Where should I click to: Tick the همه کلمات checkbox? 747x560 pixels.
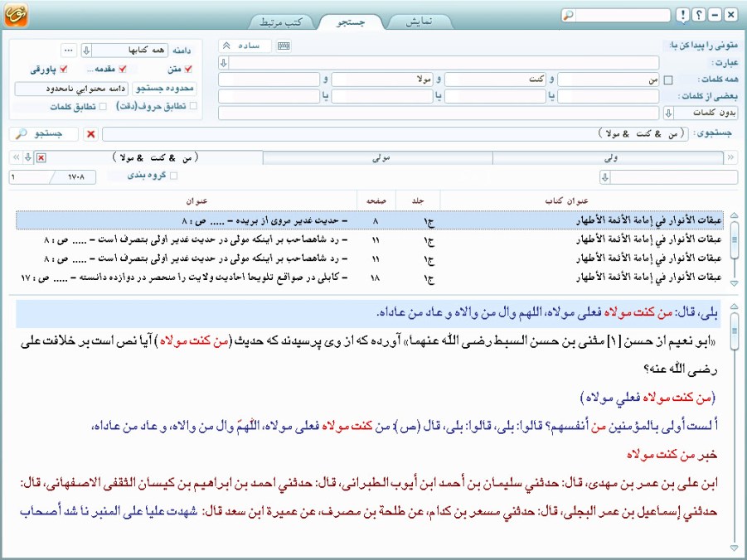(668, 80)
